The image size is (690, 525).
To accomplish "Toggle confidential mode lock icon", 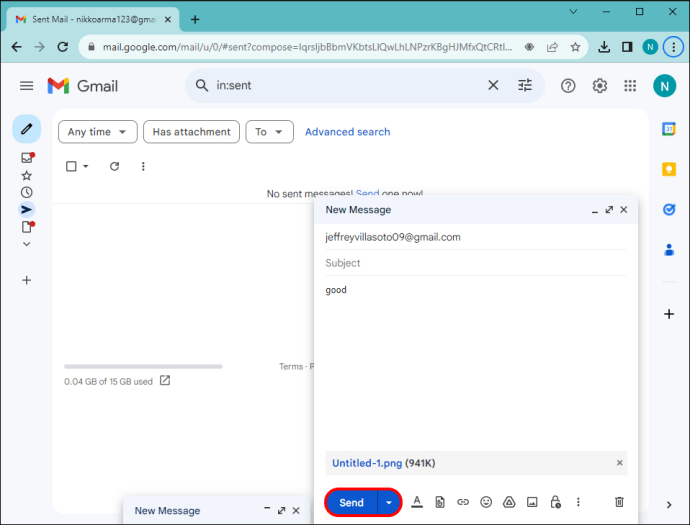I will [555, 502].
